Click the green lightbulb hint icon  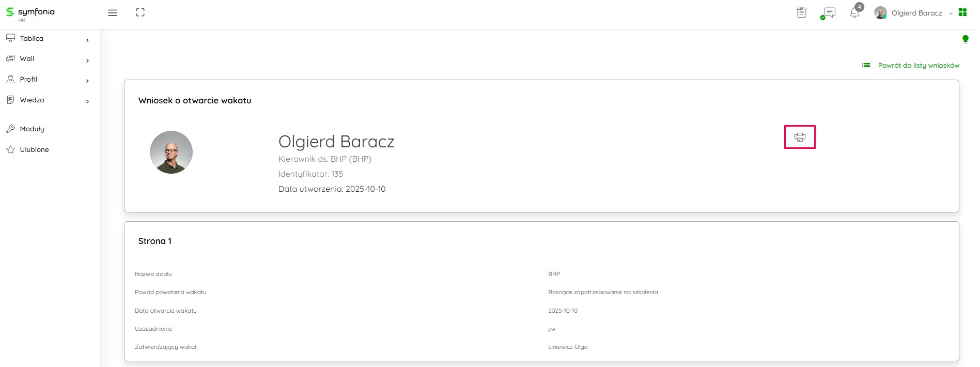[965, 39]
